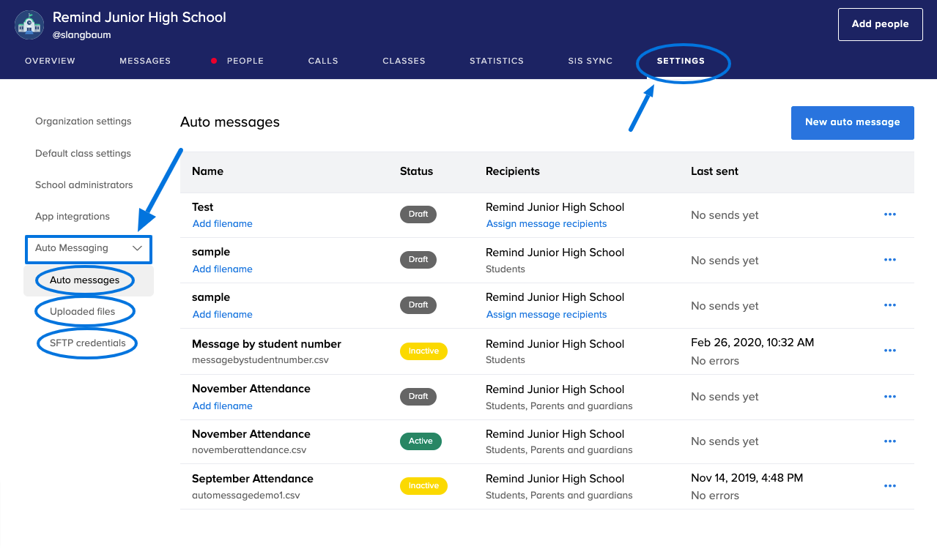This screenshot has width=937, height=560.
Task: Click the red notification dot beside People
Action: (x=214, y=61)
